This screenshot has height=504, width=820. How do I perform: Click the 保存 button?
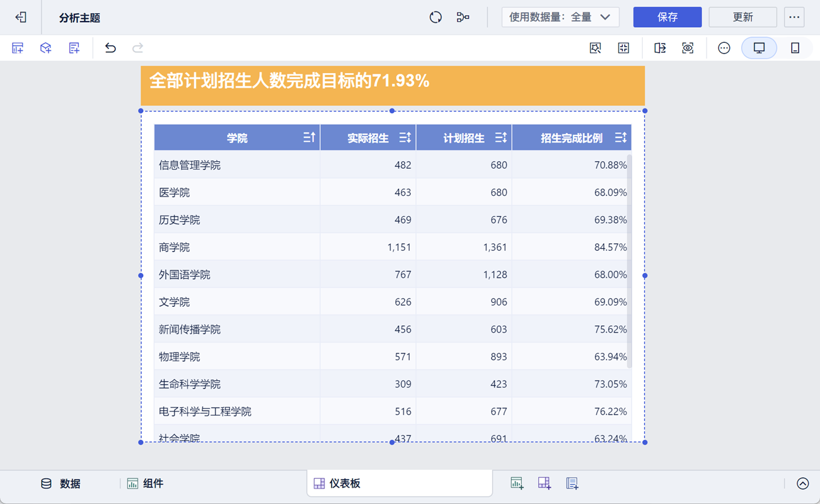(x=667, y=17)
